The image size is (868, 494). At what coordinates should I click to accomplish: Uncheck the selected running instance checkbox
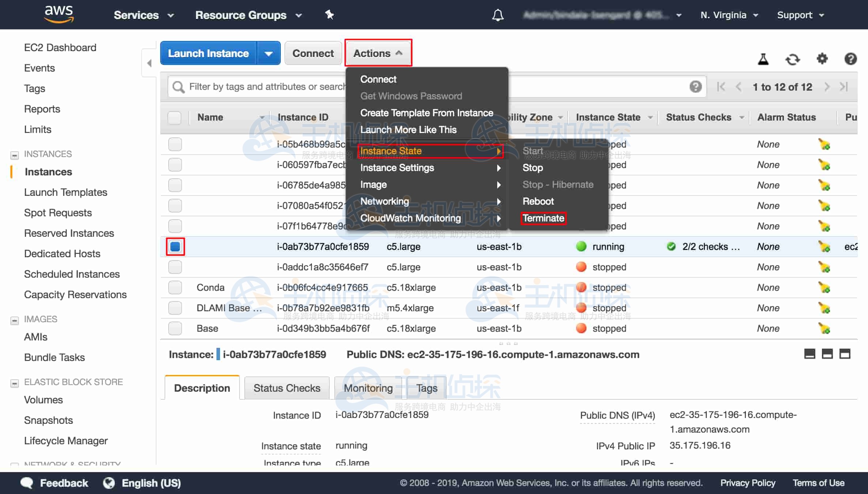[x=175, y=247]
